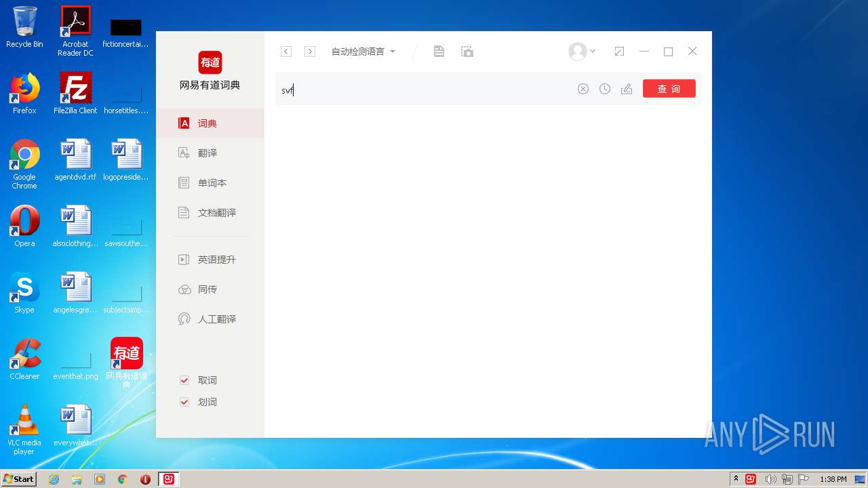868x488 pixels.
Task: Select logopreside... document on desktop
Action: [126, 160]
